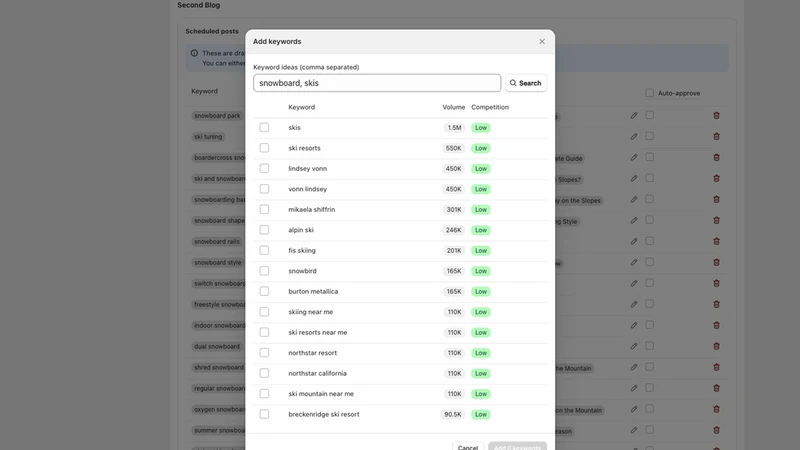Image resolution: width=800 pixels, height=450 pixels.
Task: Tick the lindsey vonn checkbox
Action: 264,168
